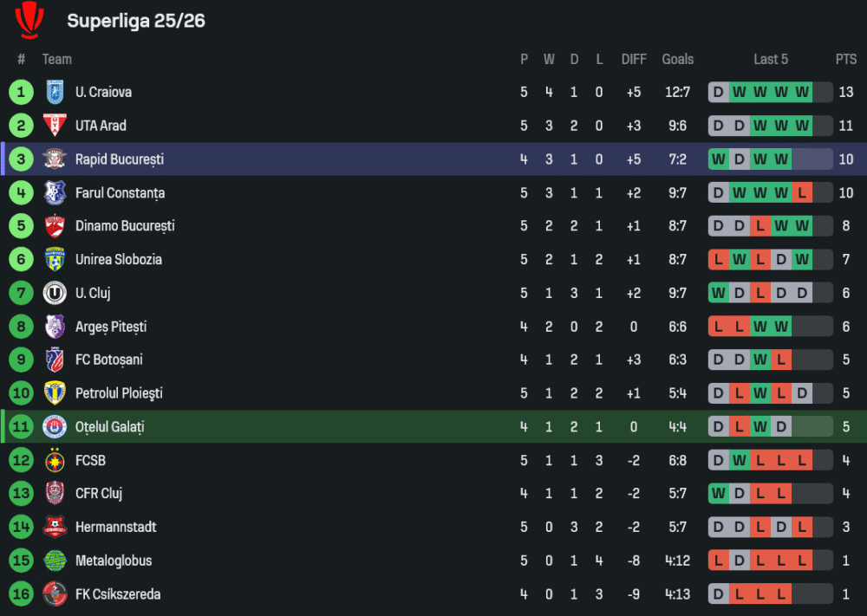Click the Superliga league logo
This screenshot has height=616, width=867.
click(x=29, y=20)
